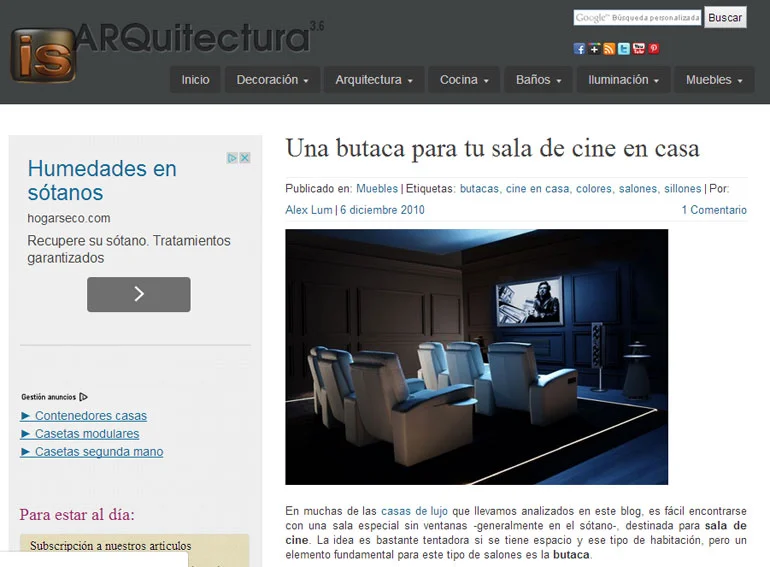Image resolution: width=770 pixels, height=567 pixels.
Task: Open the Pinterest social icon
Action: coord(654,49)
